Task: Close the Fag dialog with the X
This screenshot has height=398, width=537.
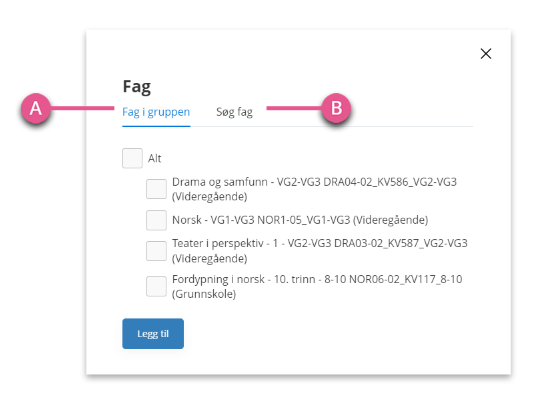Action: point(486,54)
